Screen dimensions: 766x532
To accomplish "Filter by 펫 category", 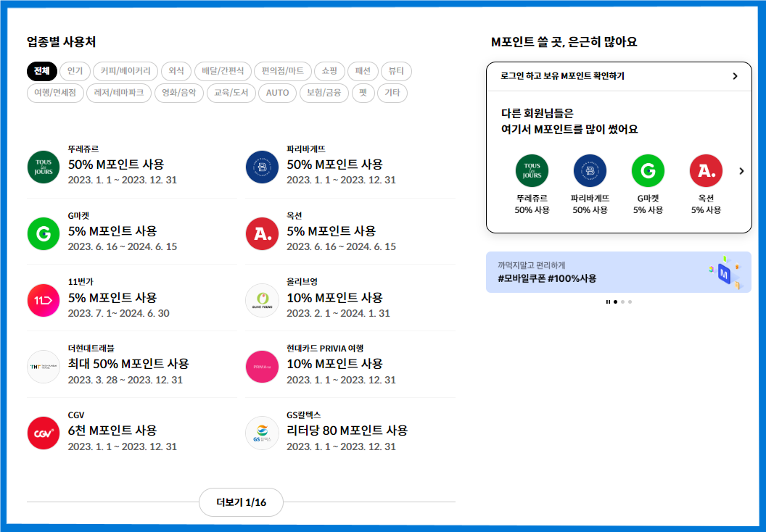I will click(363, 93).
